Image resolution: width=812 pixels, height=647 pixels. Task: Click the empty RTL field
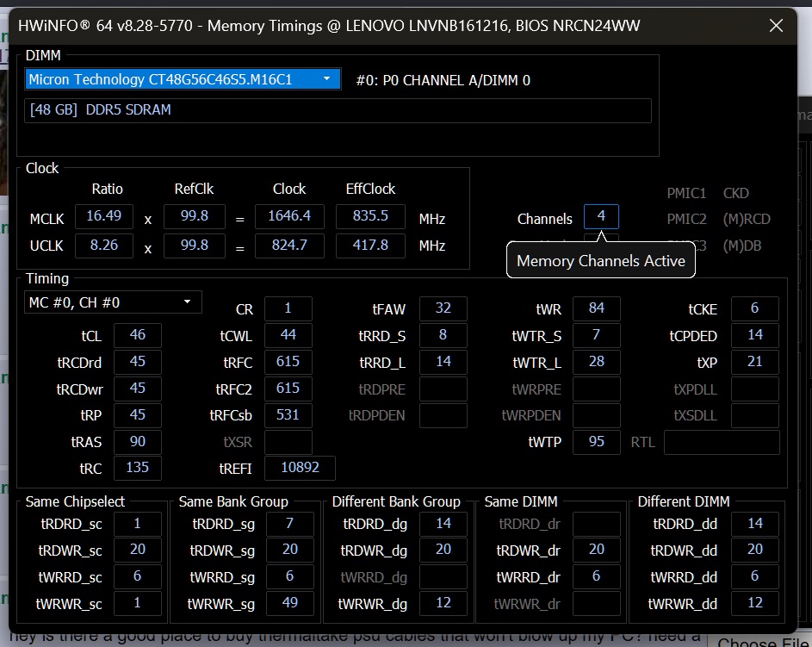coord(721,443)
